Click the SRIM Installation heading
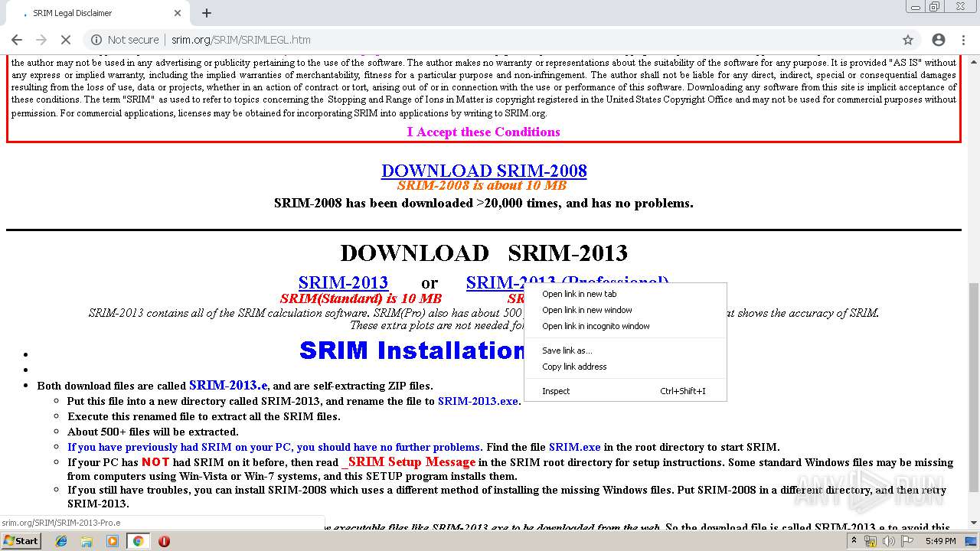980x551 pixels. point(412,350)
